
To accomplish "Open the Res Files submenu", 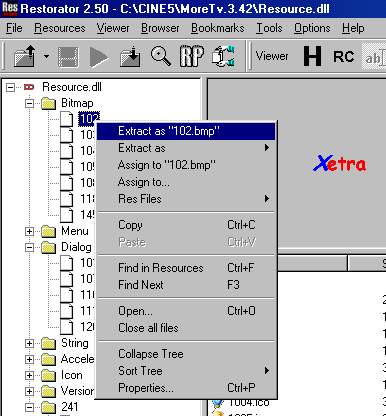I will point(186,199).
